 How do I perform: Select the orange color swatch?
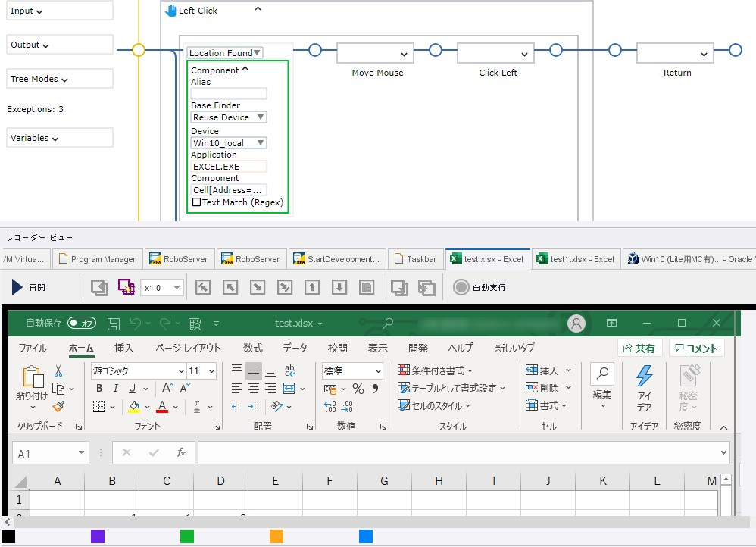click(x=276, y=536)
